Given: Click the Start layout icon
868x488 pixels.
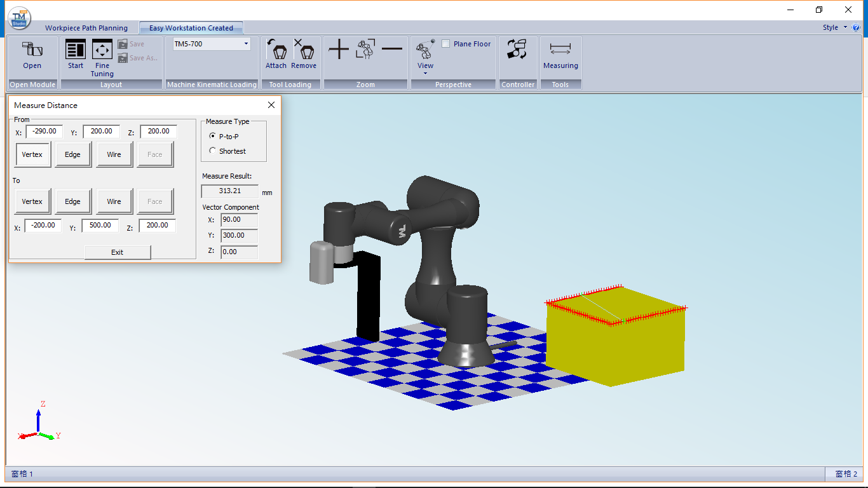Looking at the screenshot, I should point(76,55).
